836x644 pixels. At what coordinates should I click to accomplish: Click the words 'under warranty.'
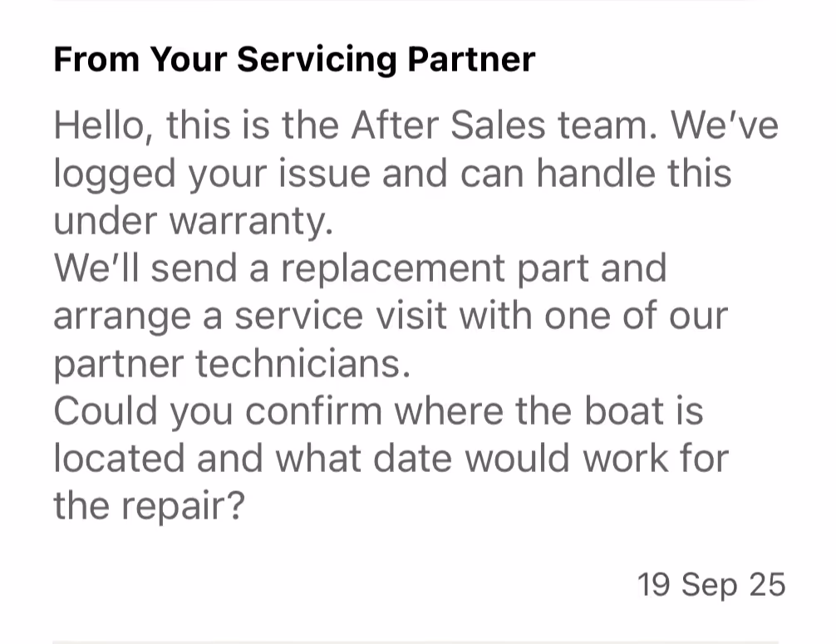(194, 221)
